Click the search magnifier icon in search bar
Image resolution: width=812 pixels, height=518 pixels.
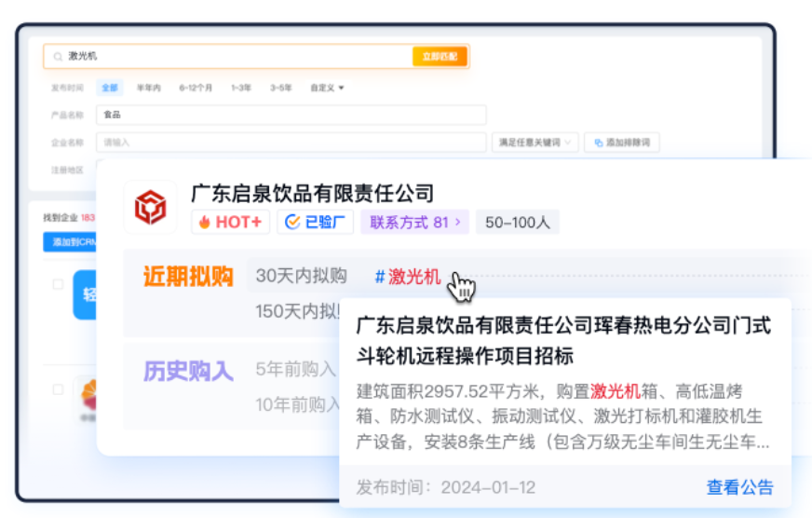[x=58, y=57]
